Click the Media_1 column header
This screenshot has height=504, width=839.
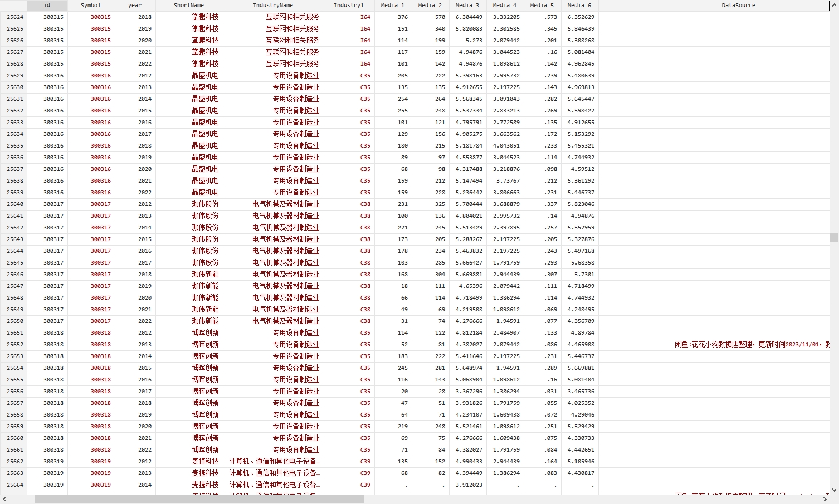(x=393, y=6)
